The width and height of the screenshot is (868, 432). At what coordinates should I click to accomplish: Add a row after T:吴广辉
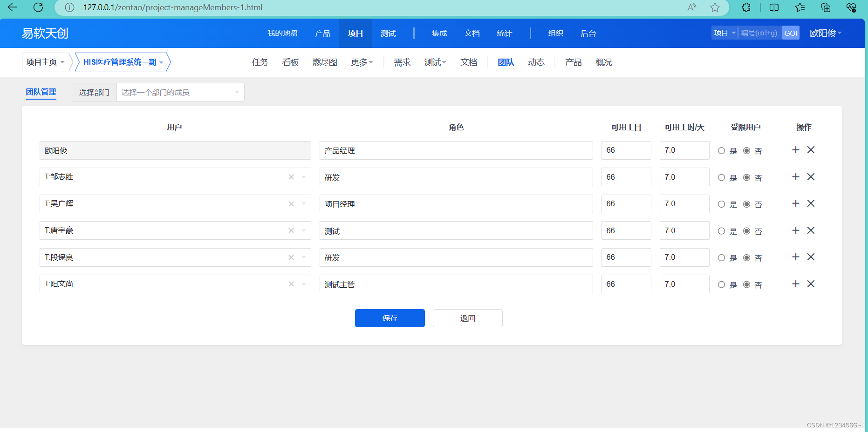[x=796, y=203]
